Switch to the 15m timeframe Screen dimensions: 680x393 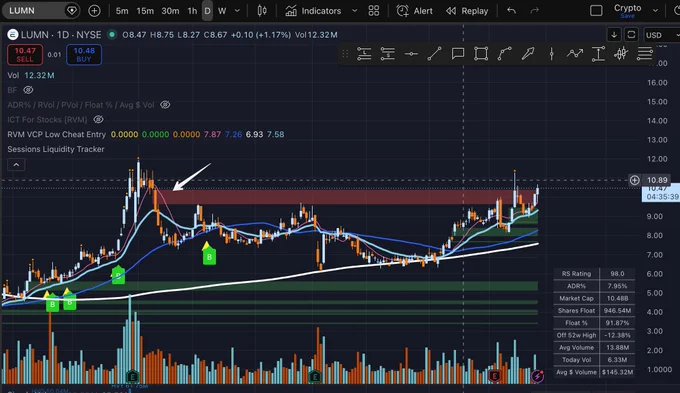(x=145, y=11)
